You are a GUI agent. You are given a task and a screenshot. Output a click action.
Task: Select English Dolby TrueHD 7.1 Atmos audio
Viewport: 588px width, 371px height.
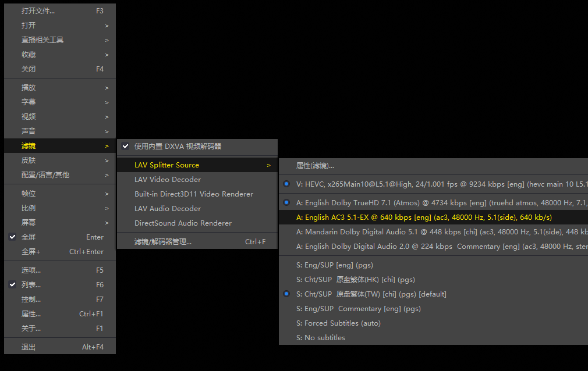[x=434, y=203]
